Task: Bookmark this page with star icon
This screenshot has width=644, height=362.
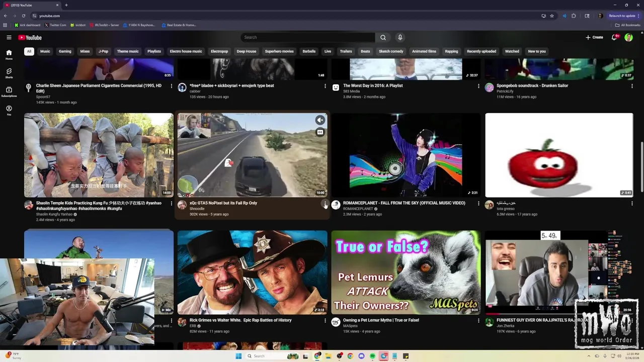Action: (552, 16)
